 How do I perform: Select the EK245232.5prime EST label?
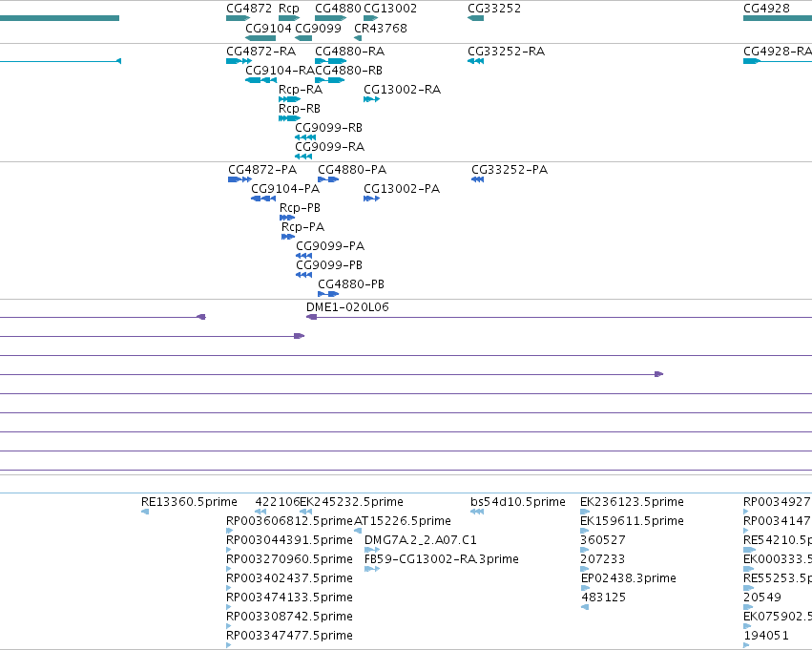tap(352, 502)
